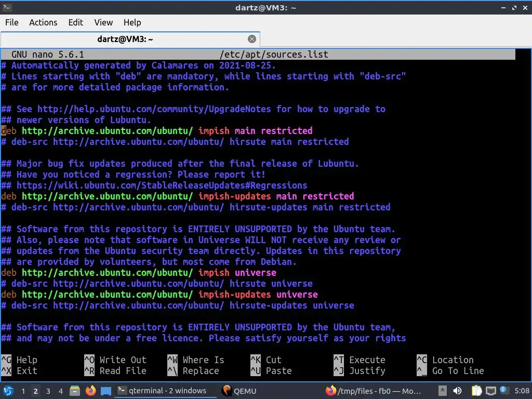Click 'impish-updates main restricted' in deb line

276,196
